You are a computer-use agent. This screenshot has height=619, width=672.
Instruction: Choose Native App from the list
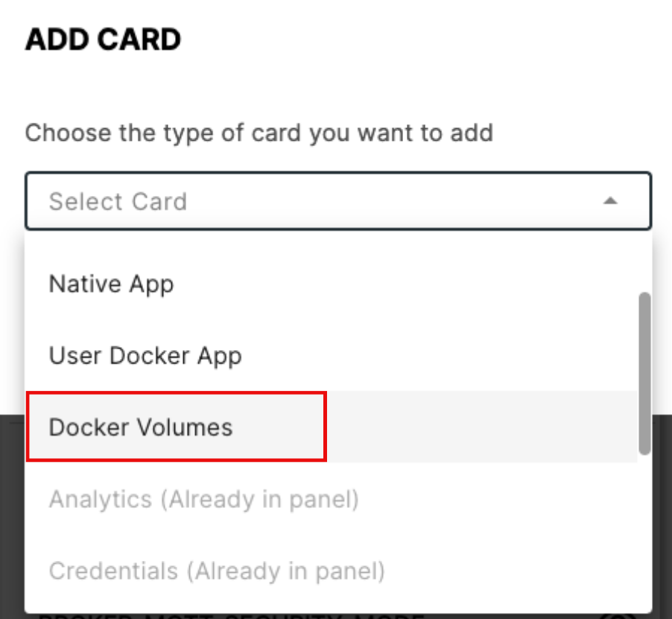click(110, 283)
